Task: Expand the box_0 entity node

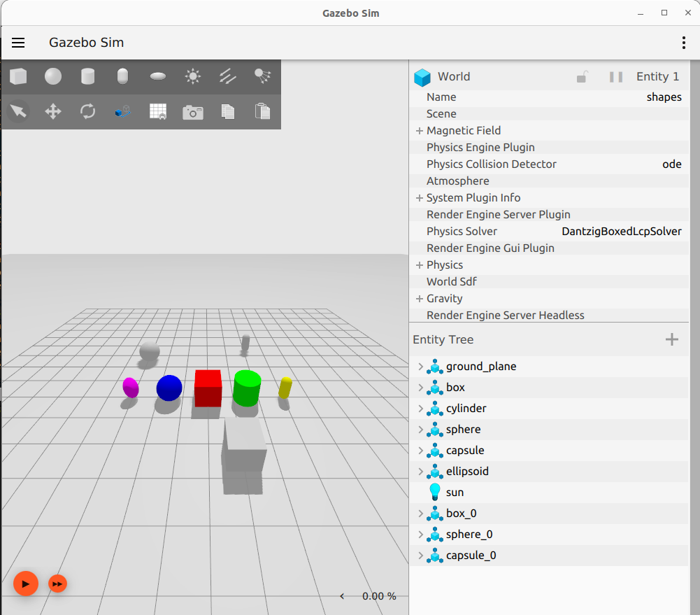Action: (420, 514)
